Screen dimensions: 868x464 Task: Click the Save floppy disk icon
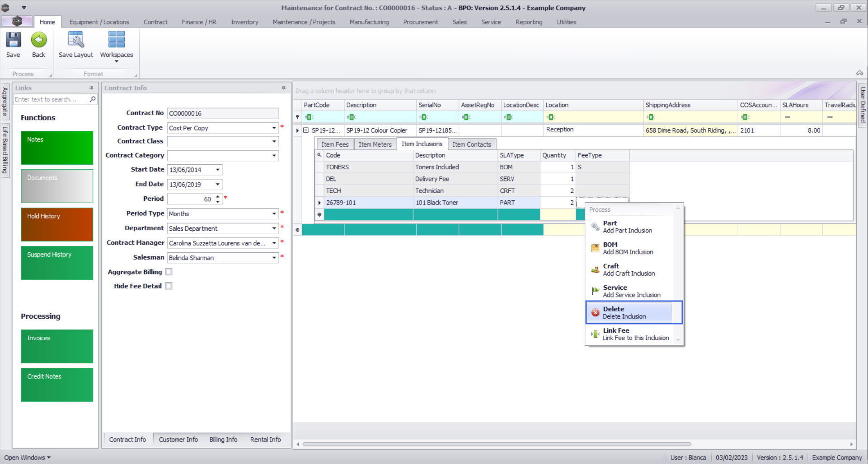13,40
